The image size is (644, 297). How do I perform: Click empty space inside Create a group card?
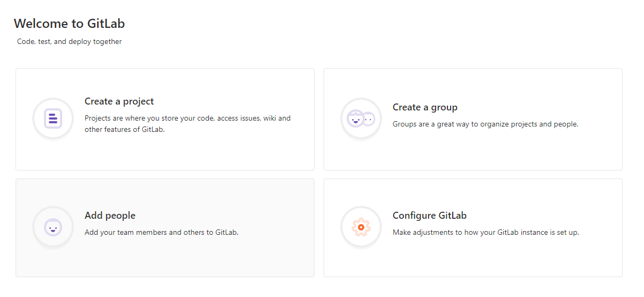coord(509,153)
